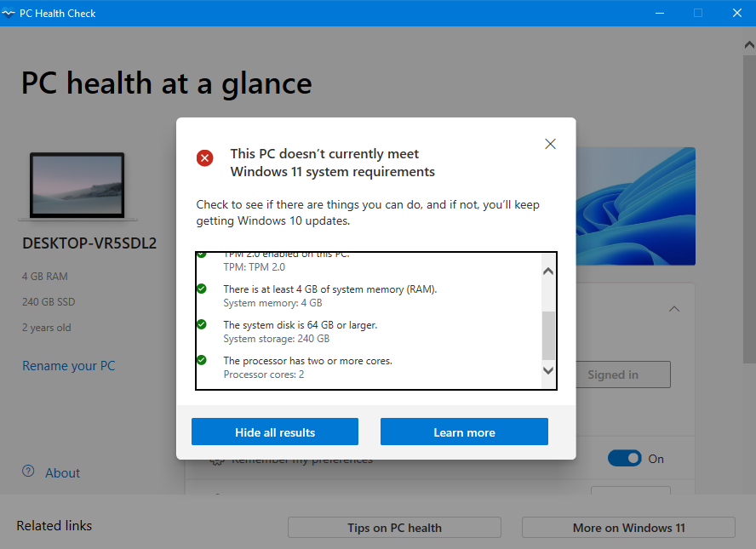The height and width of the screenshot is (549, 756).
Task: Click green check beside processor cores result
Action: pos(202,360)
